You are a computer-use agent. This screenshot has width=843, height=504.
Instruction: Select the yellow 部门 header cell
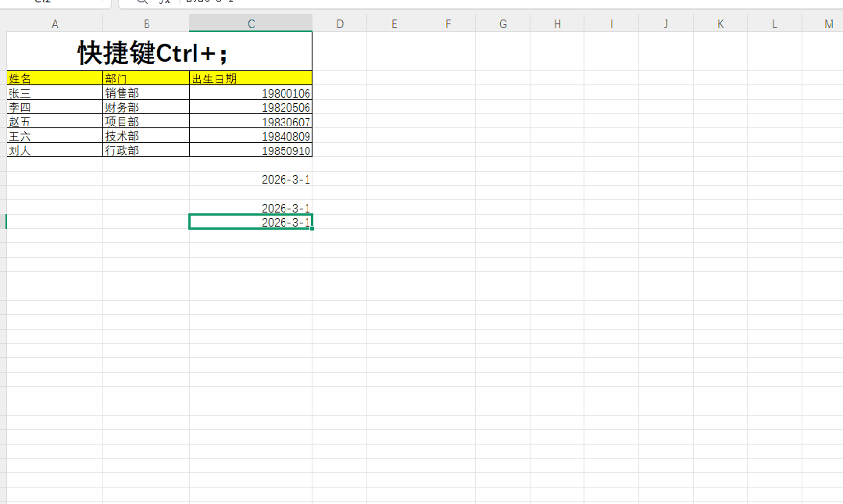pyautogui.click(x=146, y=79)
